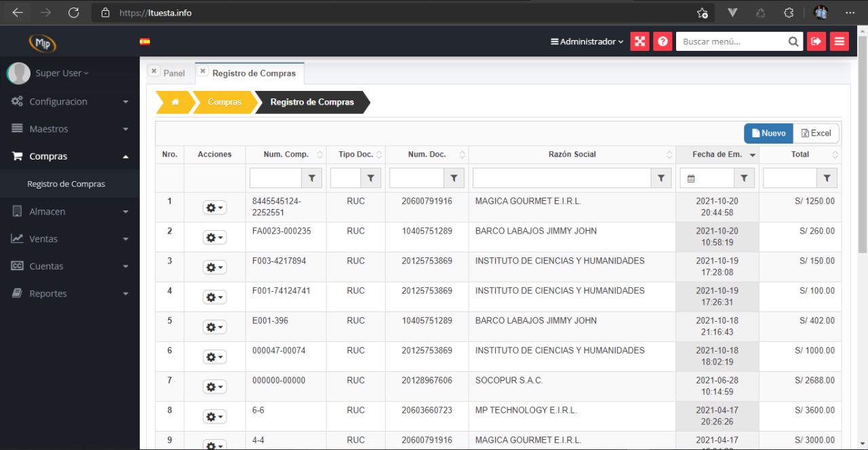Export the table with Excel button
Image resolution: width=868 pixels, height=450 pixels.
coord(816,133)
